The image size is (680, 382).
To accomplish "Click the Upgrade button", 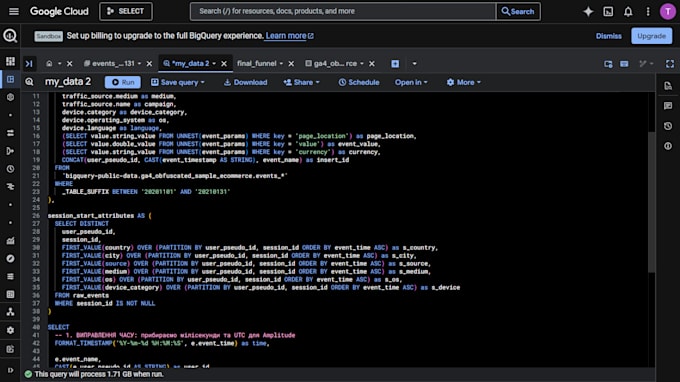I will pyautogui.click(x=651, y=36).
